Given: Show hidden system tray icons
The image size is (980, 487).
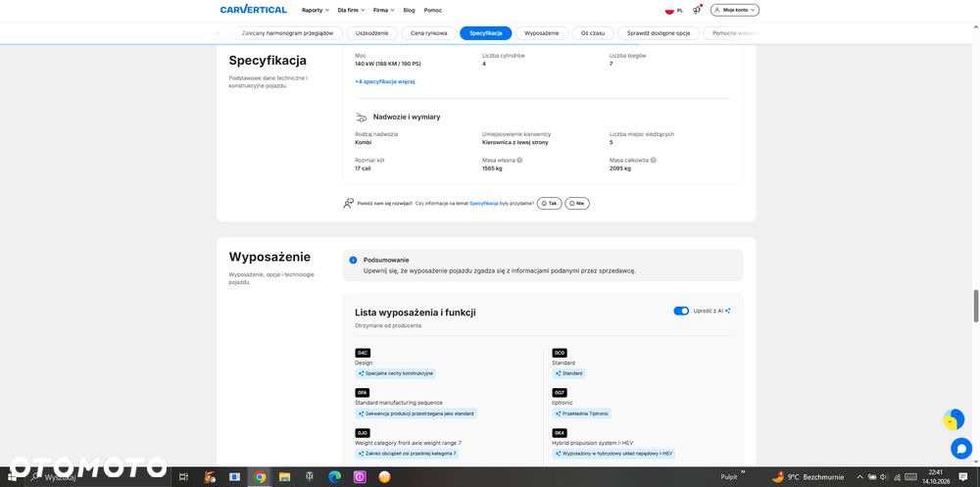Looking at the screenshot, I should click(x=860, y=477).
